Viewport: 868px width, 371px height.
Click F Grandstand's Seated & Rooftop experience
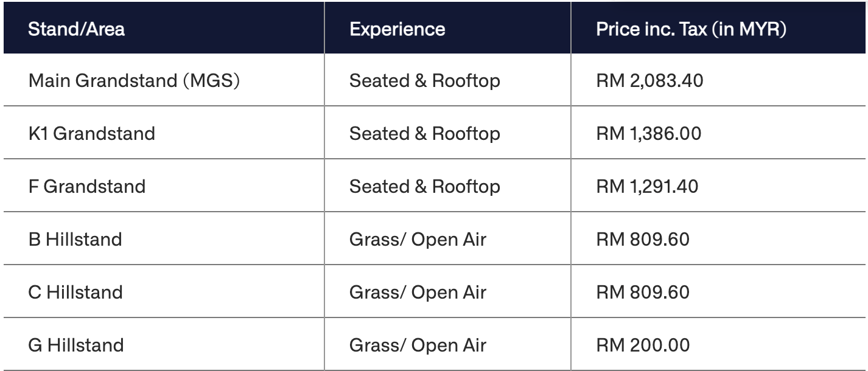tap(425, 186)
